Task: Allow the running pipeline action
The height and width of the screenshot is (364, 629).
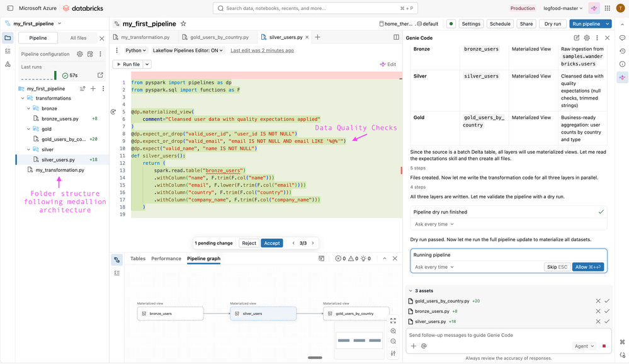Action: coord(587,267)
